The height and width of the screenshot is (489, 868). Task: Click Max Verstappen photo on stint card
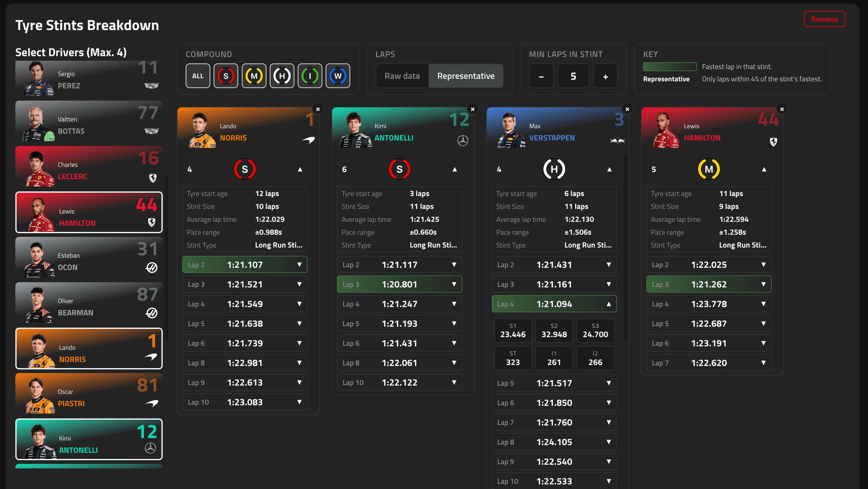point(511,130)
